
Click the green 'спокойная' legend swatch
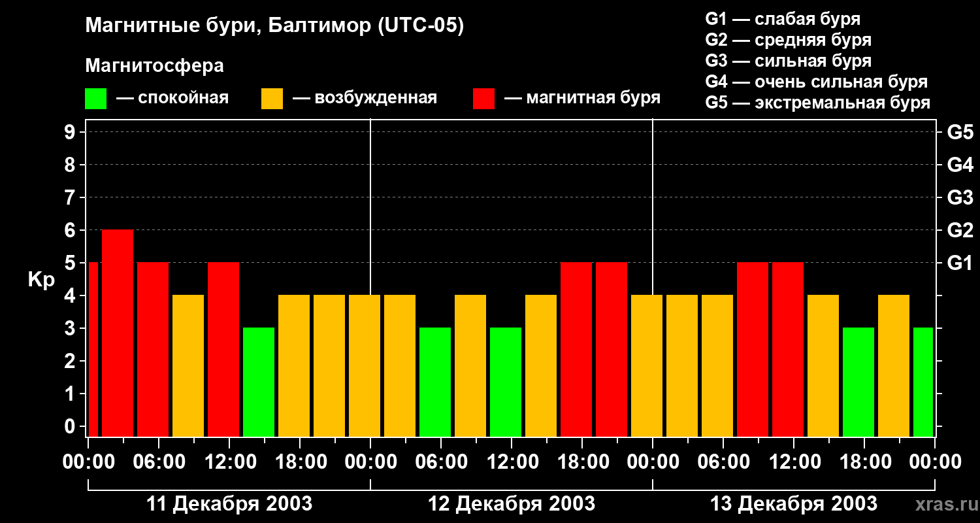click(x=95, y=99)
